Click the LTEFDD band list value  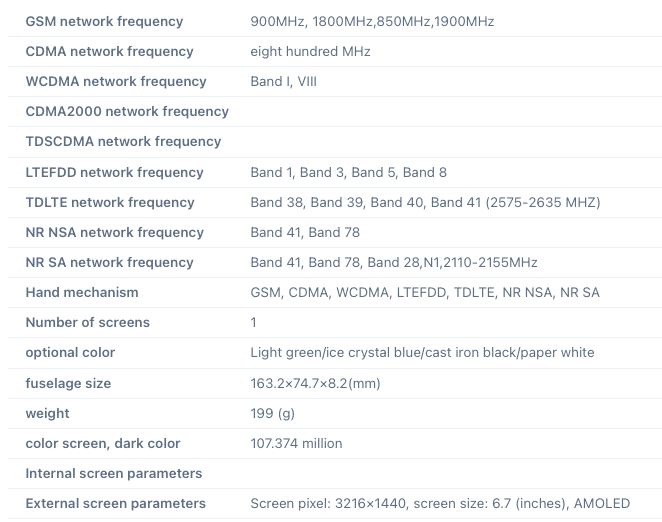click(348, 172)
